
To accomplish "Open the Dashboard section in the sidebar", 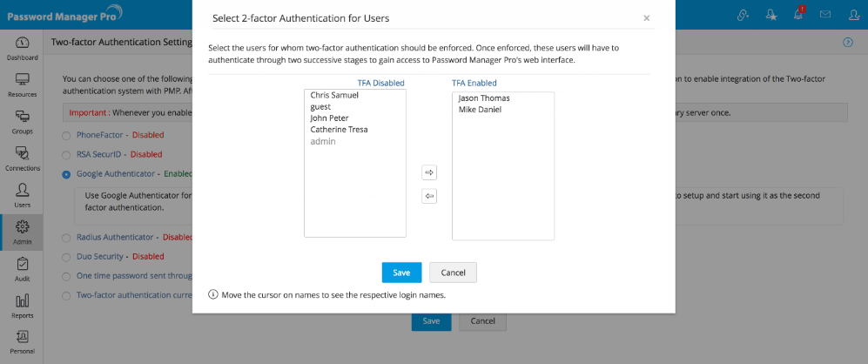I will click(22, 48).
